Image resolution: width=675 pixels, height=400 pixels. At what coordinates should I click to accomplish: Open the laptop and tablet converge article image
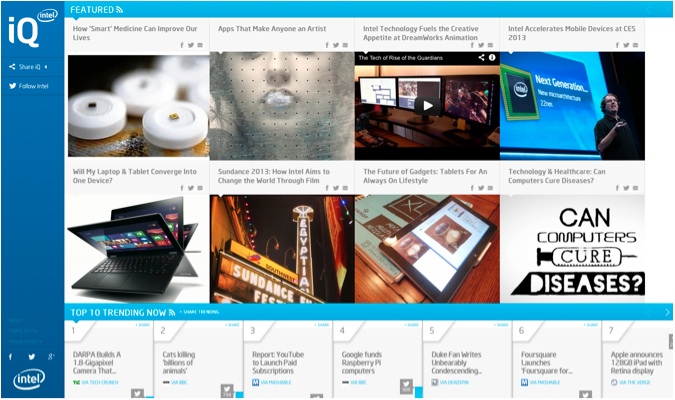138,248
